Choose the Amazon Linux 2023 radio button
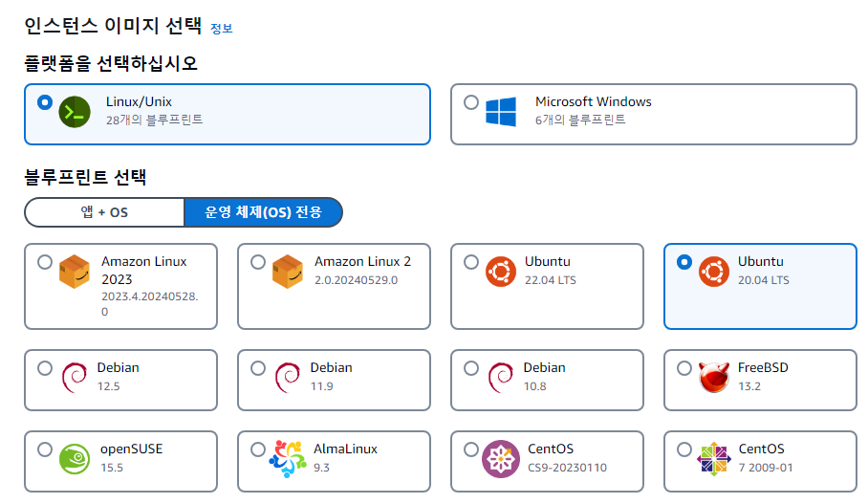868x504 pixels. (45, 262)
